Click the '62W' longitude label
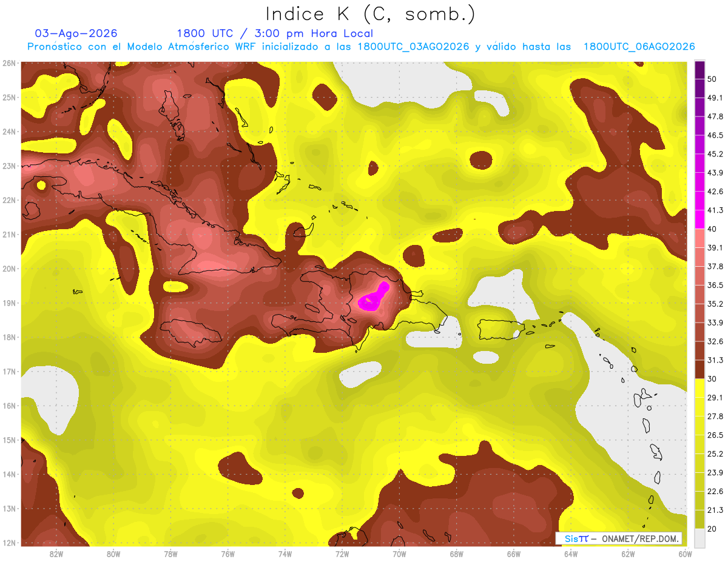Image resolution: width=728 pixels, height=562 pixels. pyautogui.click(x=629, y=554)
